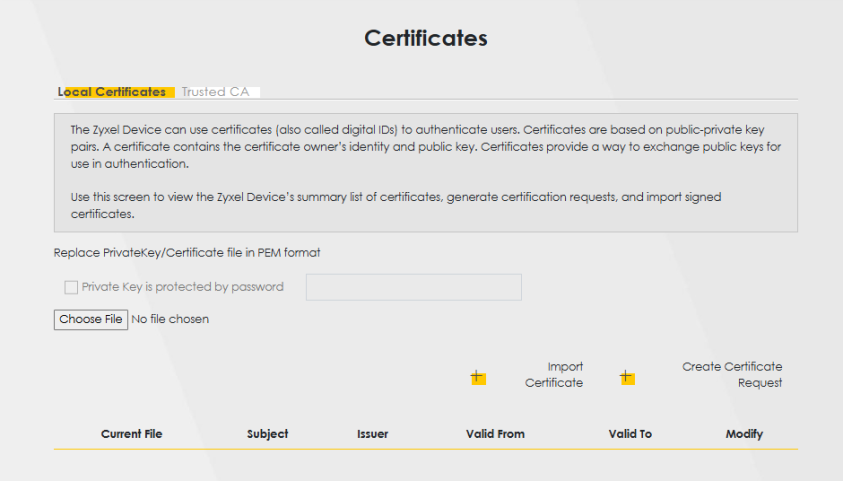Click the plus icon beside Create Certificate Request
The image size is (843, 481).
[x=627, y=377]
